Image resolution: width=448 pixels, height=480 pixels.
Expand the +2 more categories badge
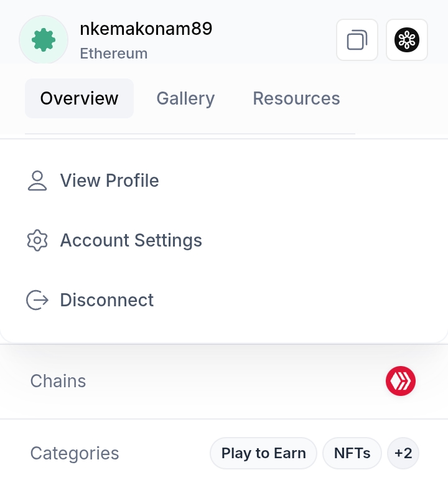point(403,453)
